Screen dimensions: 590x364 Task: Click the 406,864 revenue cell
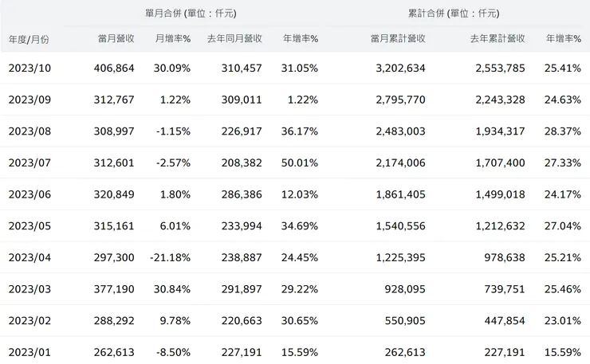(x=114, y=68)
